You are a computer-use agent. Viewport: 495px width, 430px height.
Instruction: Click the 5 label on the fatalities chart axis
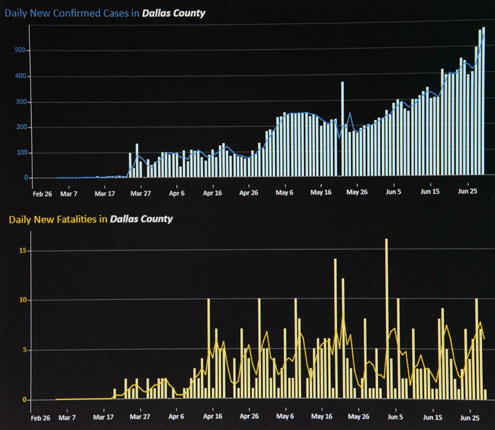click(25, 350)
